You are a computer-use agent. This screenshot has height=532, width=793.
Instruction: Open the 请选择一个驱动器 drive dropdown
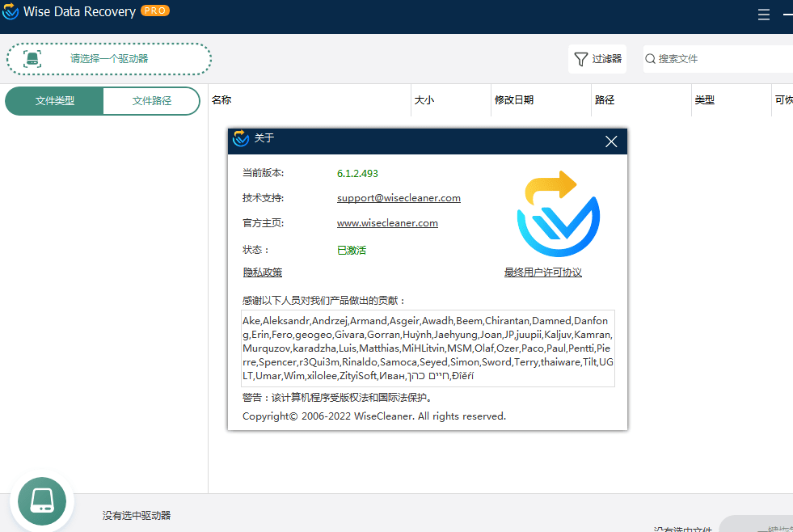(109, 59)
